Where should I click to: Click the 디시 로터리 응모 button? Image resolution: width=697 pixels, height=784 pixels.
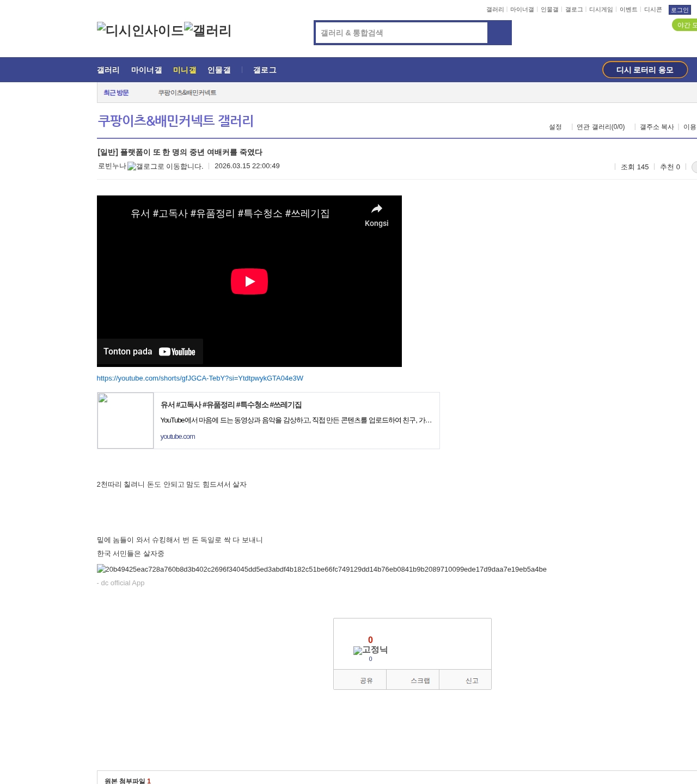(x=645, y=70)
